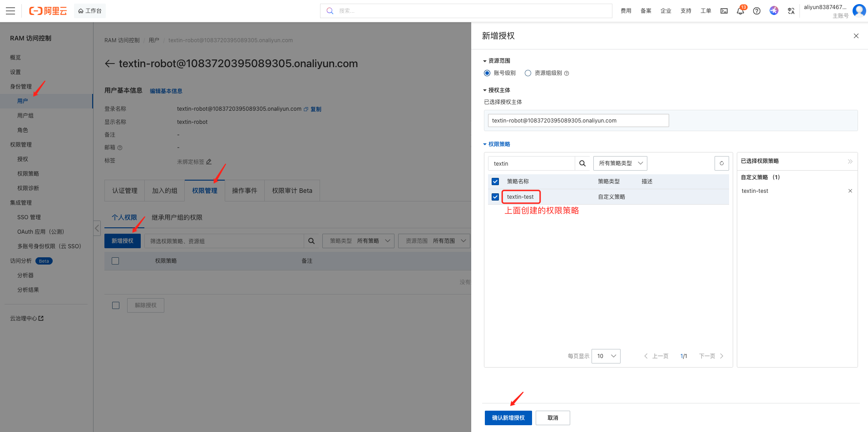Open the 所有策略类型 dropdown
This screenshot has width=868, height=432.
tap(620, 163)
